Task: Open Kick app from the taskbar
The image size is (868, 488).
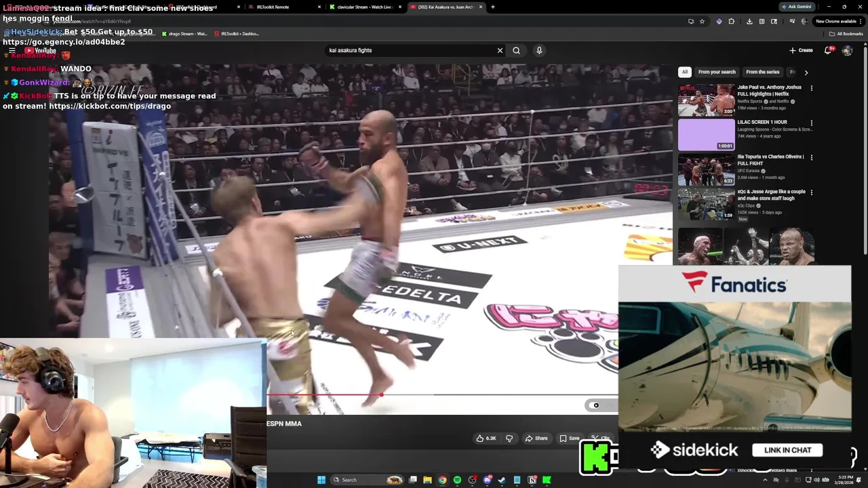Action: tap(547, 480)
